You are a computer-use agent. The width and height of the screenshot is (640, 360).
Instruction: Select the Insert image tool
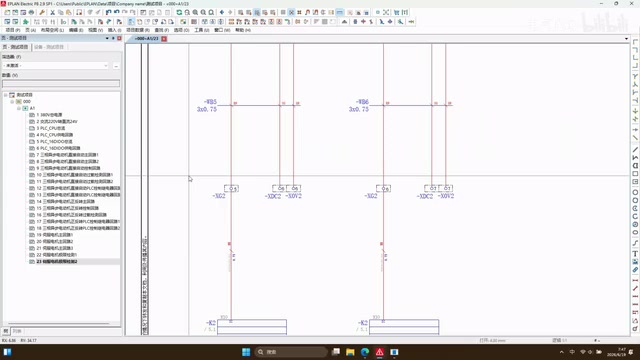pos(635,262)
